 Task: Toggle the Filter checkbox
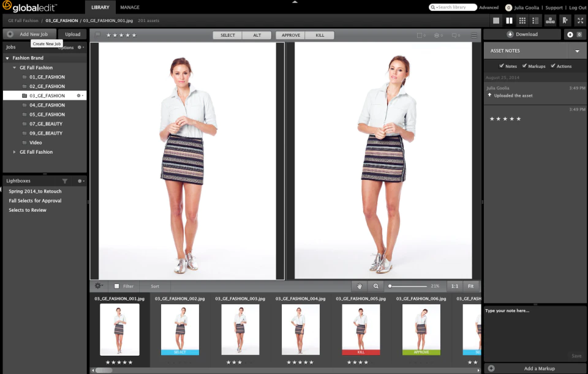click(116, 286)
